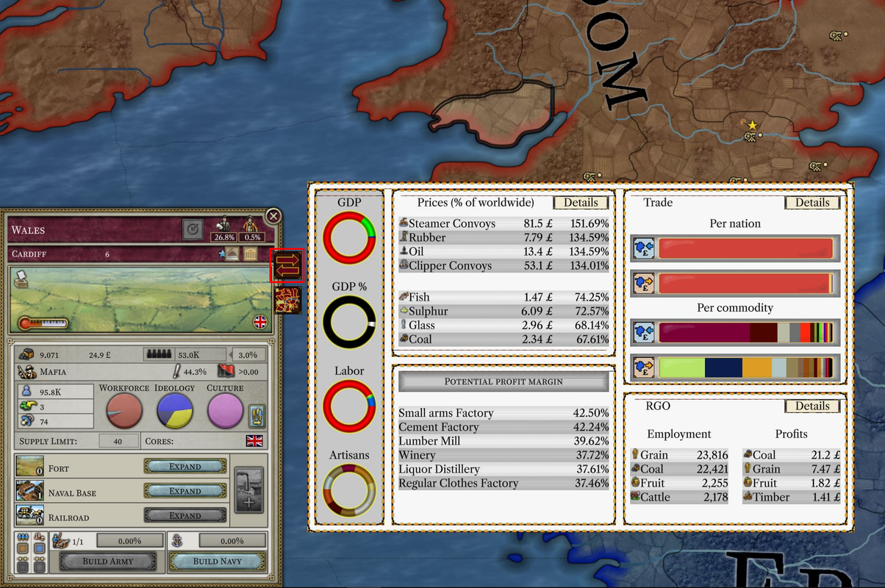Click the Build Army button

[108, 561]
